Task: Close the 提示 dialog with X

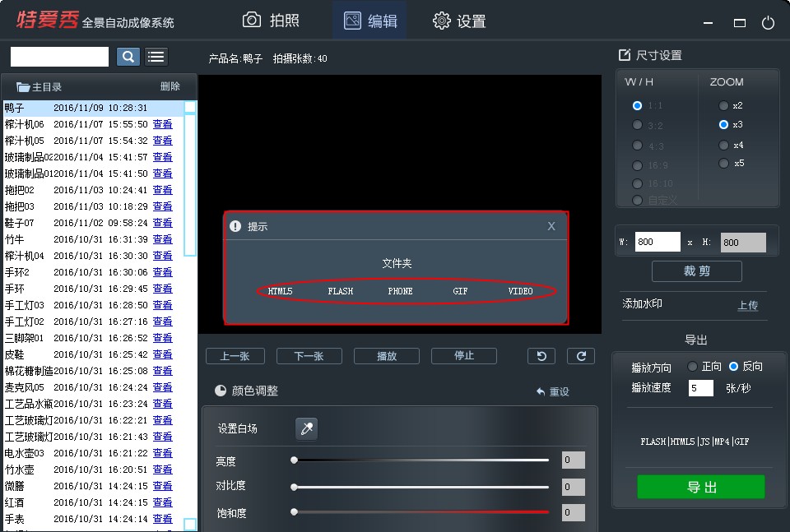Action: [x=551, y=226]
